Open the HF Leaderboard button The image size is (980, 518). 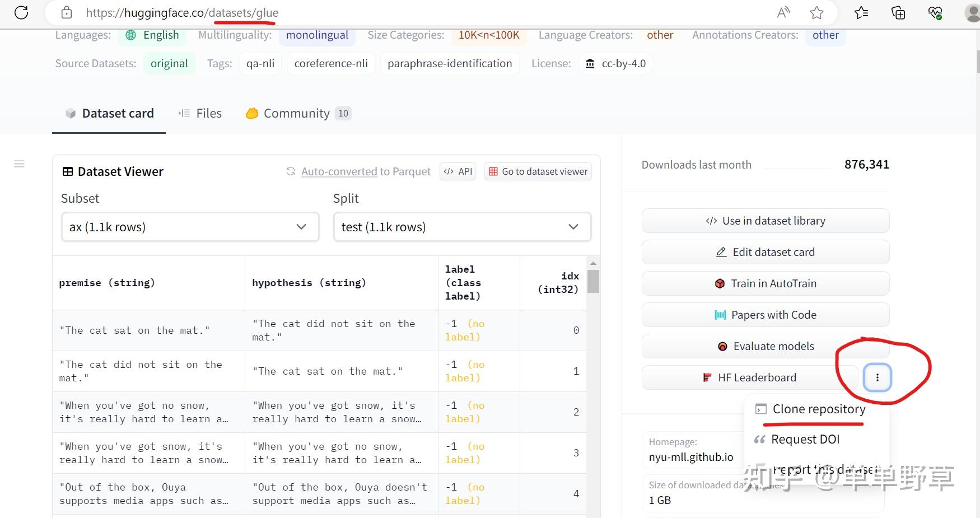pos(750,377)
